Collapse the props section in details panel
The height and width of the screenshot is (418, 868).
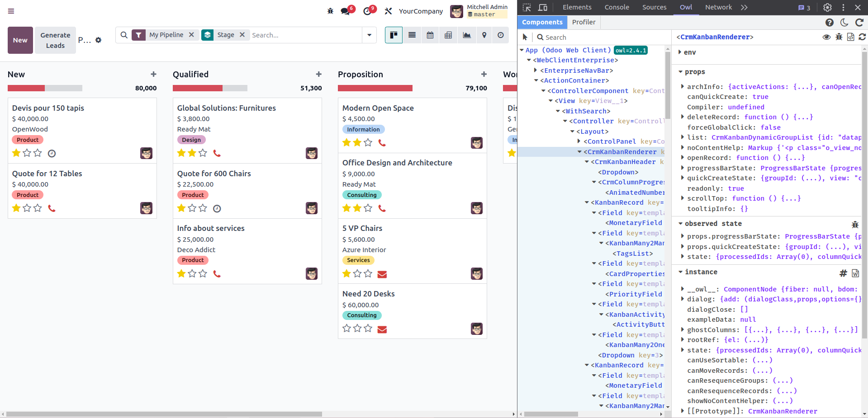click(681, 72)
